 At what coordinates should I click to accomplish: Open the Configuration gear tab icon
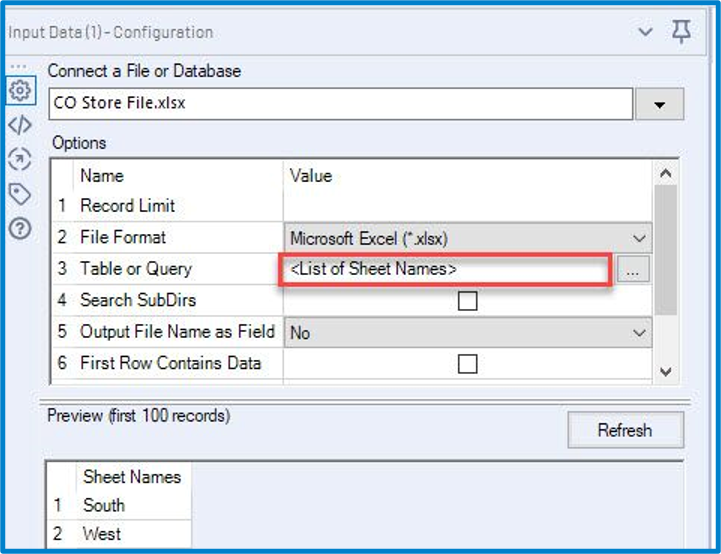(x=20, y=91)
